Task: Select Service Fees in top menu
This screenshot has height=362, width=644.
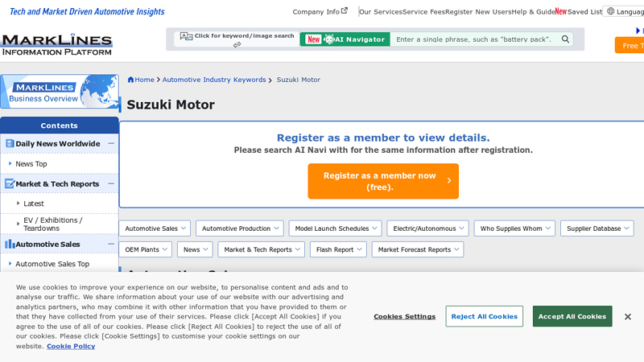Action: coord(423,12)
